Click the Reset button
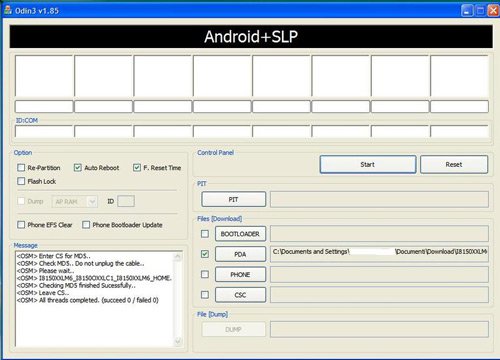This screenshot has width=500, height=360. coord(454,164)
